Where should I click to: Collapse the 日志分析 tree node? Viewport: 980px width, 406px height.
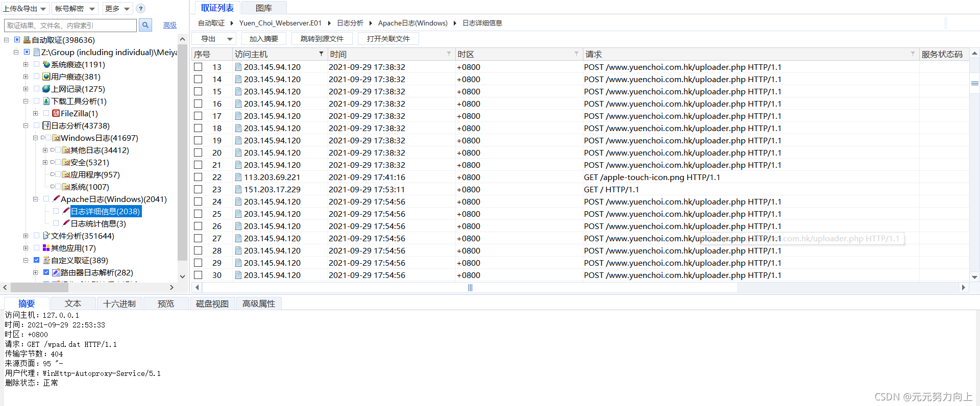[26, 125]
